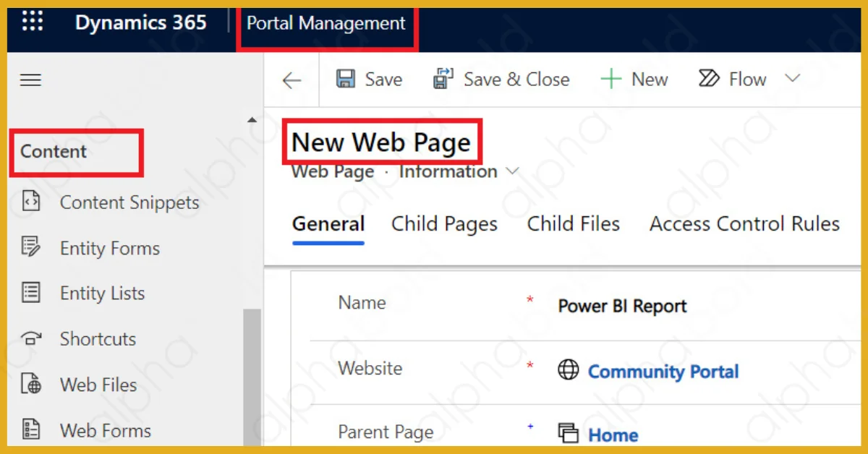The height and width of the screenshot is (454, 868).
Task: Open the Information form selector chevron
Action: pyautogui.click(x=513, y=172)
